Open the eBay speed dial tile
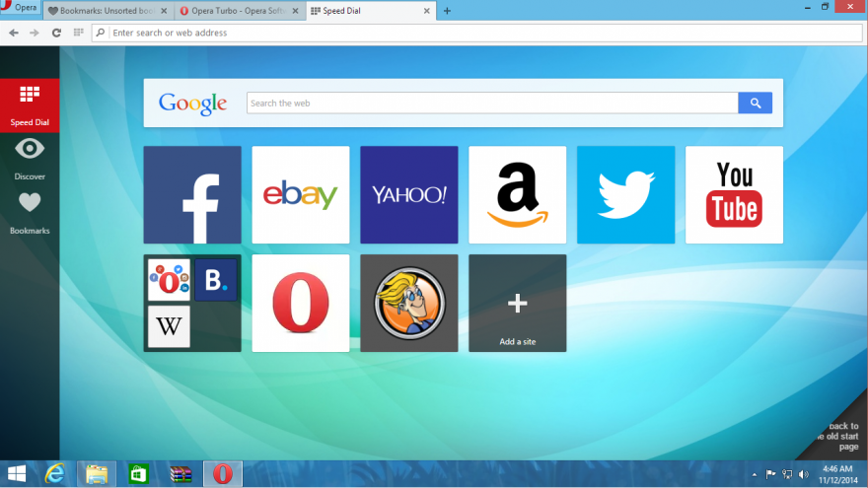Screen dimensions: 868x488 (301, 195)
